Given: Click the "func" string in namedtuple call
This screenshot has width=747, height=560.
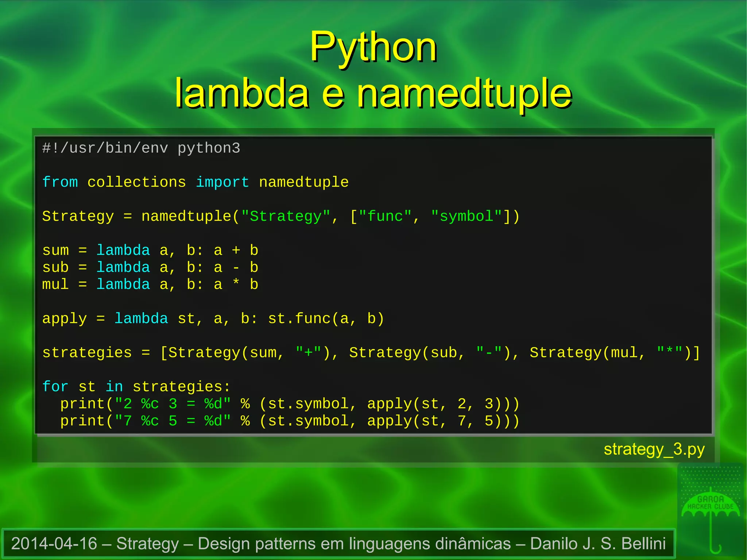Looking at the screenshot, I should click(x=385, y=216).
